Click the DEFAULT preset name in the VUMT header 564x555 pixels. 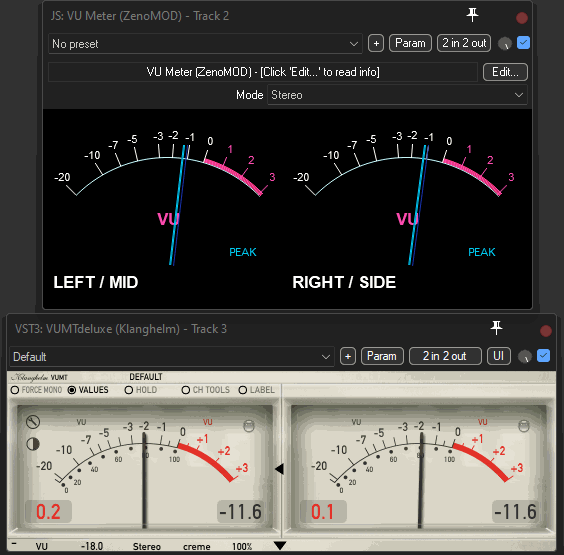[146, 377]
